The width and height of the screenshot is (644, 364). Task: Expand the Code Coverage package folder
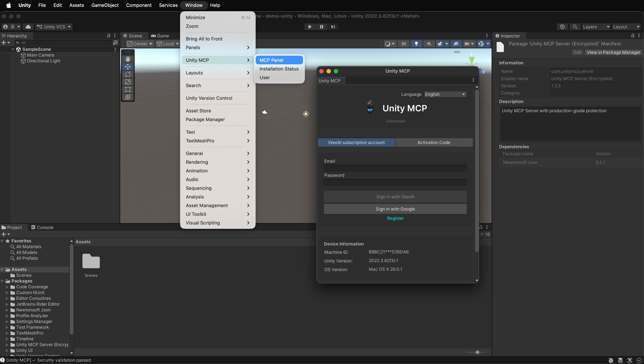point(7,287)
